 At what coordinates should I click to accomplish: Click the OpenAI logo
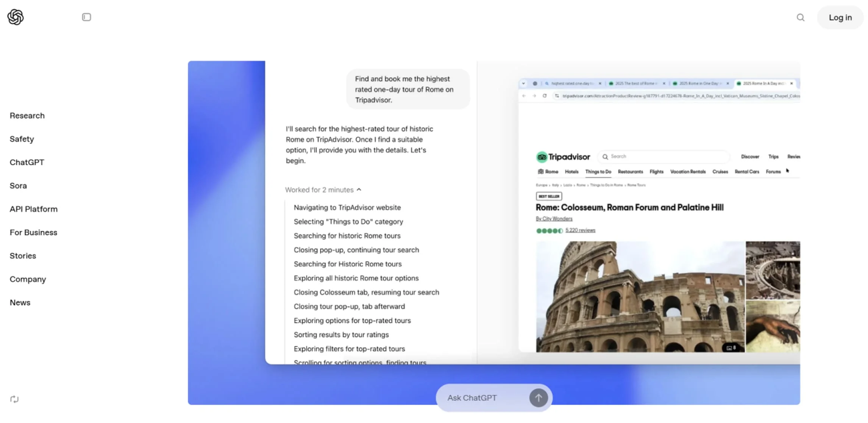pyautogui.click(x=16, y=17)
